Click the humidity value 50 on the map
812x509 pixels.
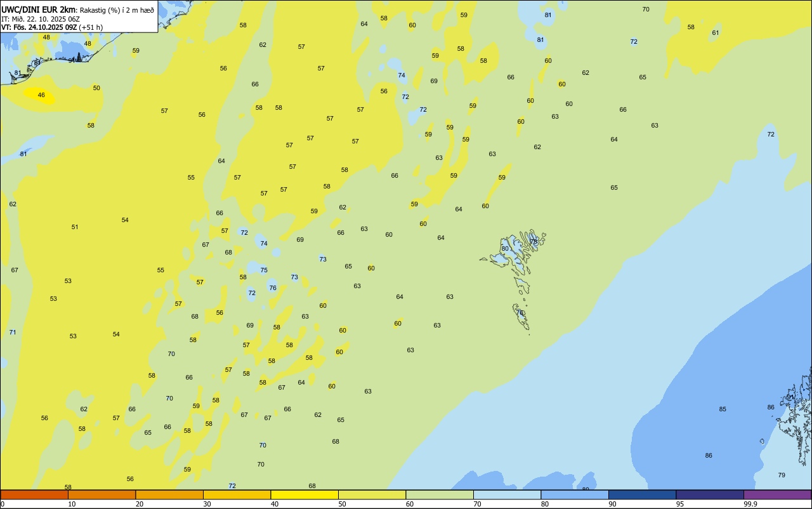pyautogui.click(x=96, y=88)
